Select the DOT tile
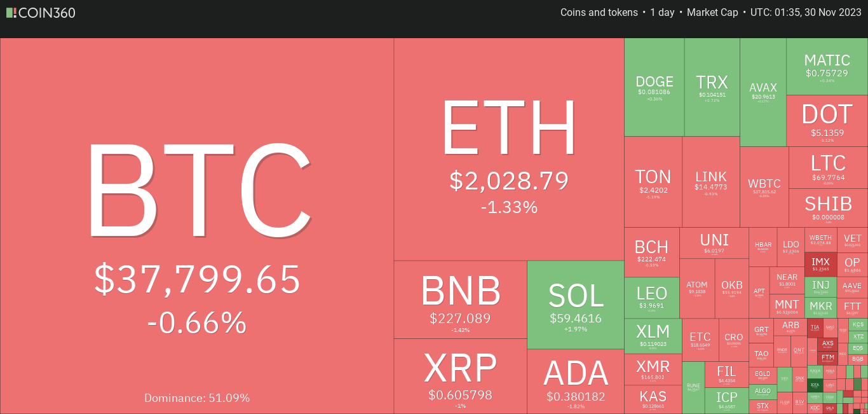This screenshot has height=414, width=868. pyautogui.click(x=827, y=121)
